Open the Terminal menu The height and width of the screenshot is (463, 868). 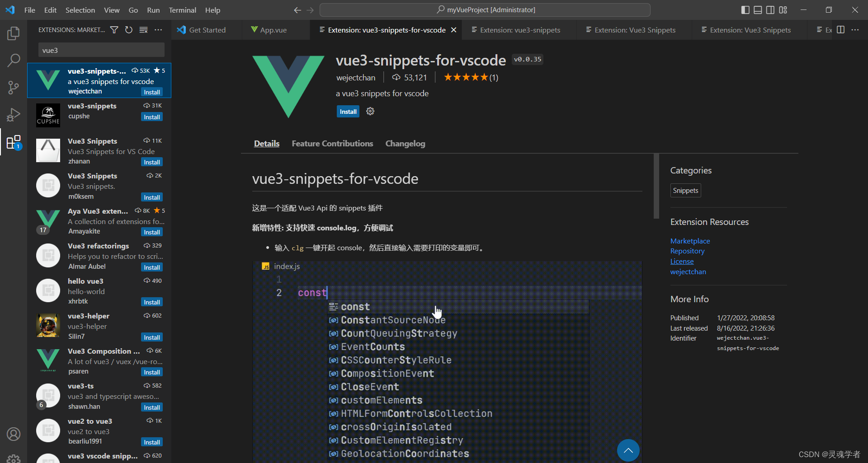pyautogui.click(x=182, y=10)
